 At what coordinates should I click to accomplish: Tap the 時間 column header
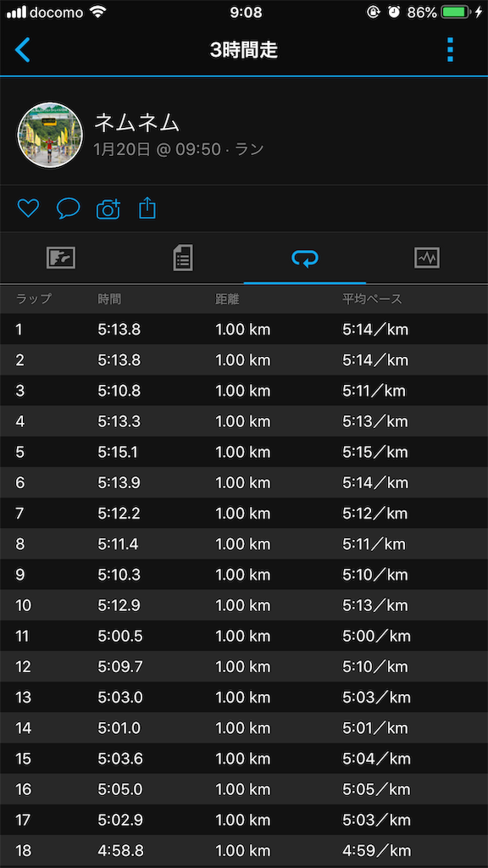tap(109, 299)
